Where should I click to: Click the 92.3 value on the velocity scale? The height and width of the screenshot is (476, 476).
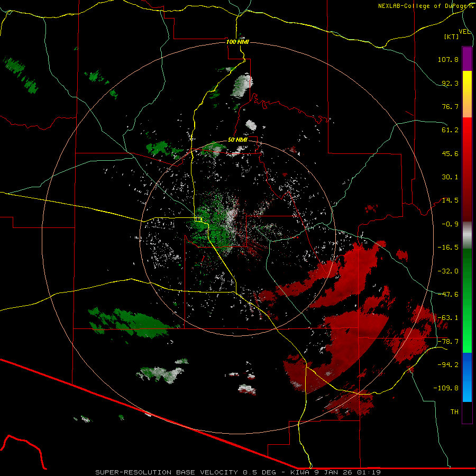(450, 83)
